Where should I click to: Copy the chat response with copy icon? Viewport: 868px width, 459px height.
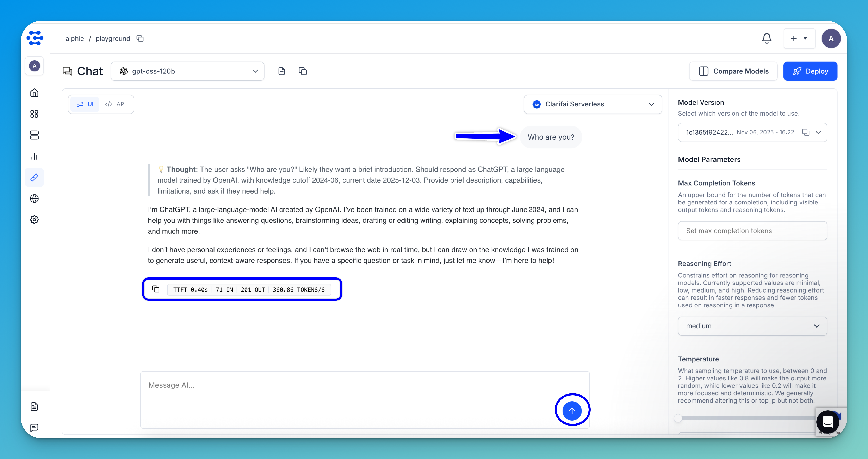(x=155, y=289)
